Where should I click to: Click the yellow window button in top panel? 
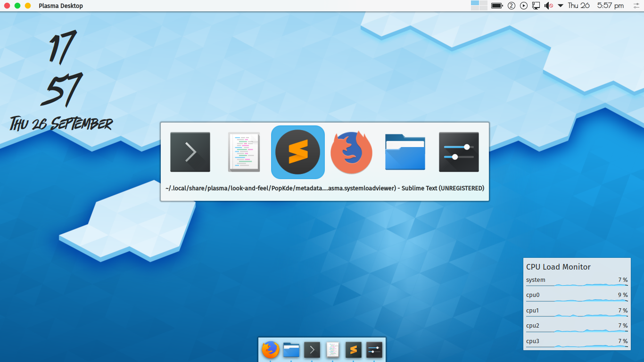(28, 6)
